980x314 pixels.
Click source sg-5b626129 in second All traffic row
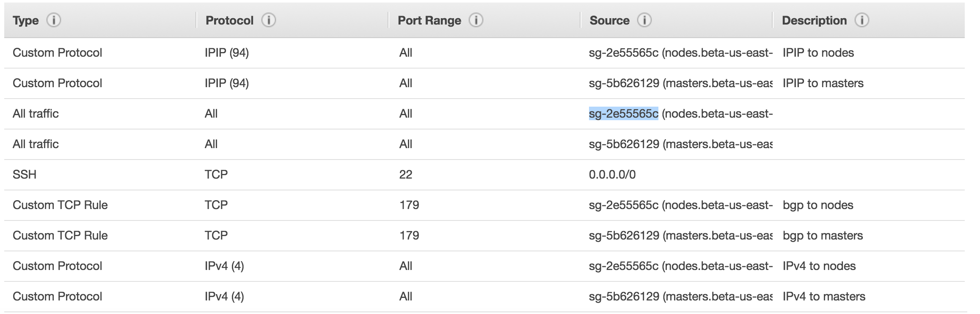click(680, 144)
